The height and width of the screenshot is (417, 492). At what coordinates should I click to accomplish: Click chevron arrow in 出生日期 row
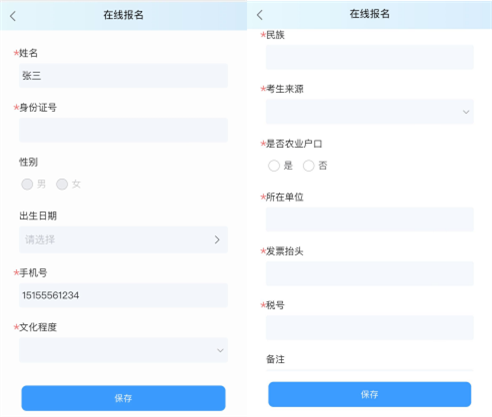(x=217, y=239)
